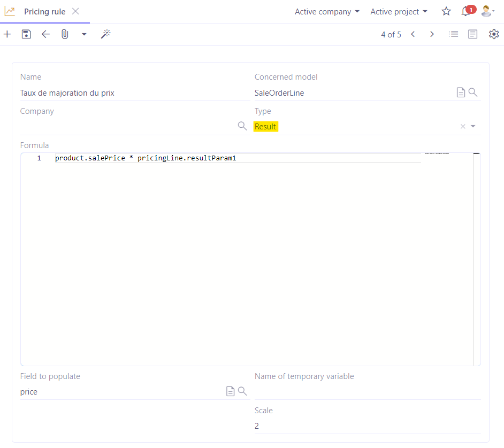Click the magic wand tool icon
504x448 pixels.
[105, 34]
